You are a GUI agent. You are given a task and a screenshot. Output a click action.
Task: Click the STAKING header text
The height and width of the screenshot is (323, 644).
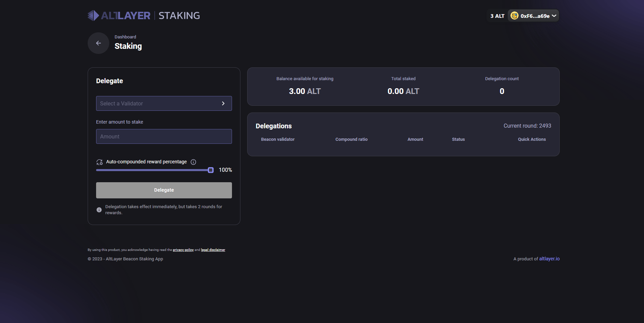tap(179, 15)
